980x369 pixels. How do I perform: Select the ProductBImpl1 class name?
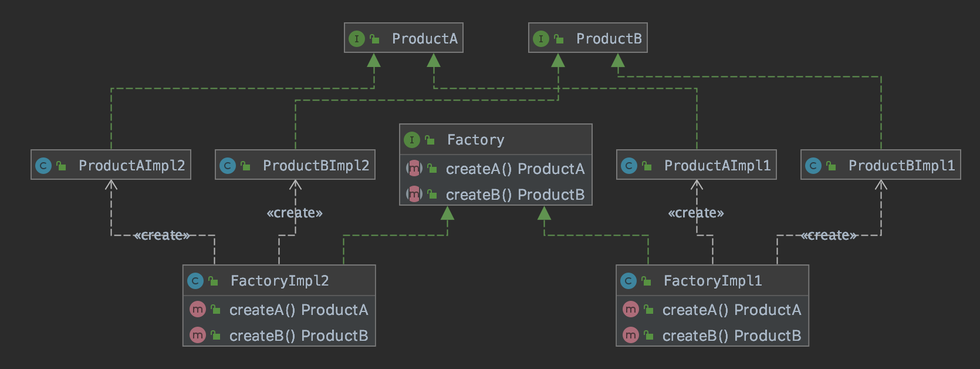[902, 166]
